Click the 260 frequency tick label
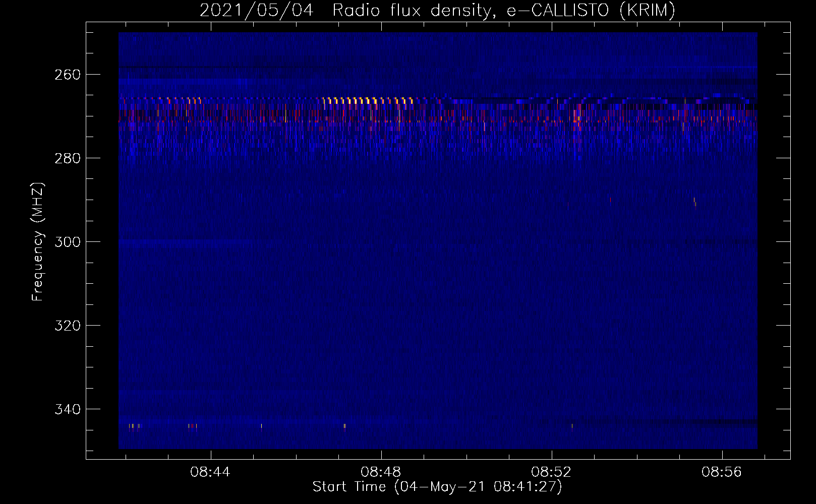The height and width of the screenshot is (504, 816). tap(67, 75)
